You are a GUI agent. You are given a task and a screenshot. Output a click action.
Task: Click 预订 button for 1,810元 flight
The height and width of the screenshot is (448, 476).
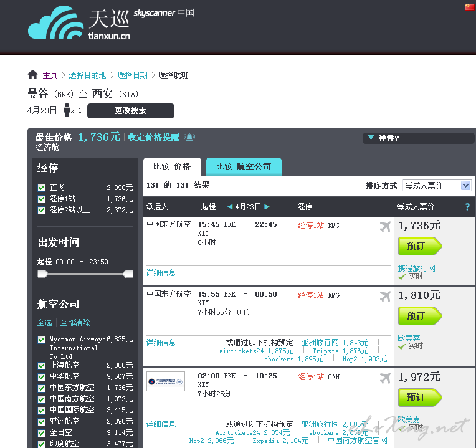click(420, 316)
